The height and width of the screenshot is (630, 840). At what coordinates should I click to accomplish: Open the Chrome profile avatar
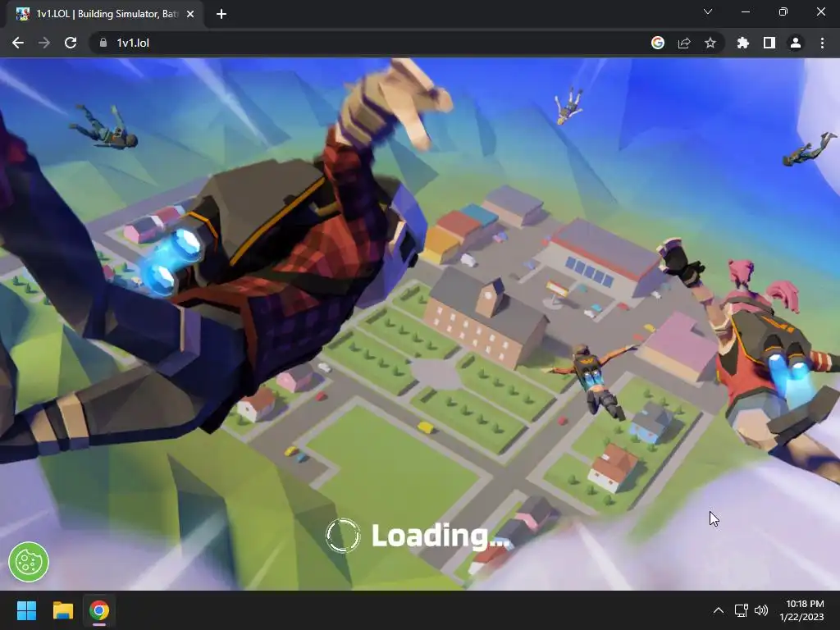(796, 43)
